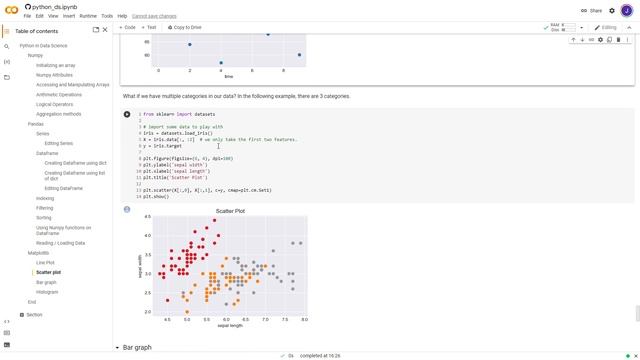
Task: Open the Editing mode dropdown
Action: 605,27
